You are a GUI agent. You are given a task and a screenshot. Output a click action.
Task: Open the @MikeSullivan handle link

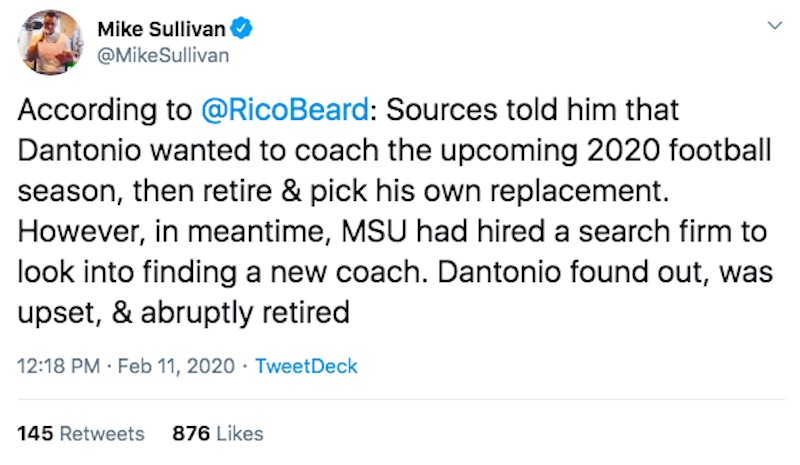point(163,55)
